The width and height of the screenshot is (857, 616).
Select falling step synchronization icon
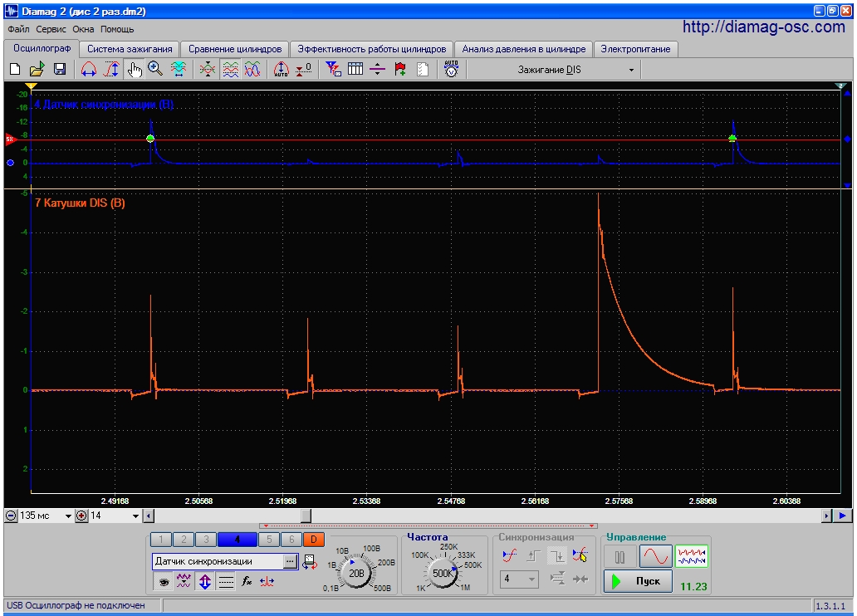pos(557,556)
